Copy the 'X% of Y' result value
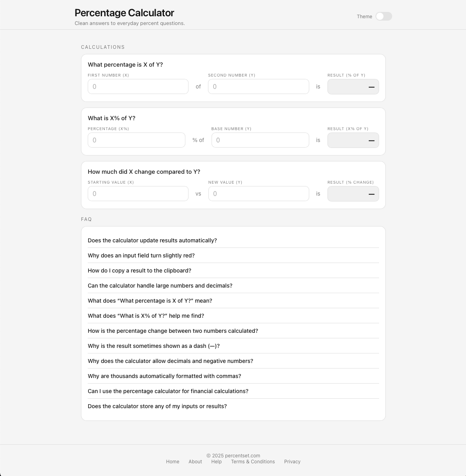Image resolution: width=466 pixels, height=476 pixels. [x=353, y=140]
